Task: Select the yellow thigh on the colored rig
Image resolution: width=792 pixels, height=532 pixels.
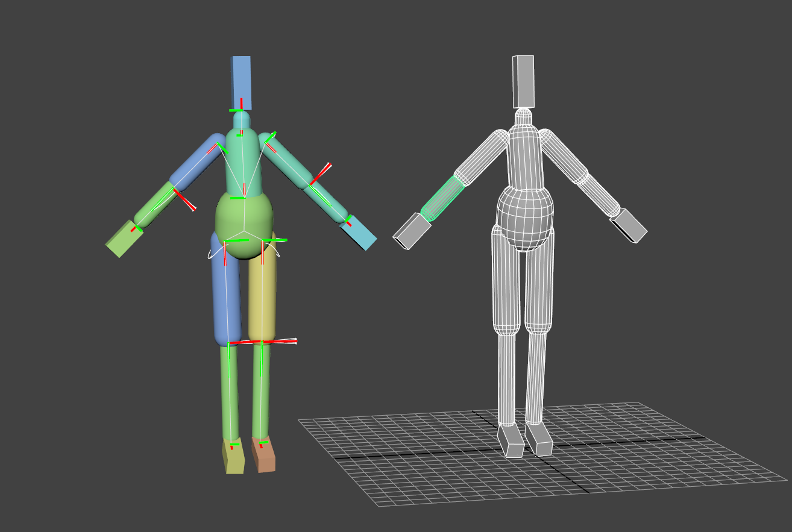Action: (263, 295)
